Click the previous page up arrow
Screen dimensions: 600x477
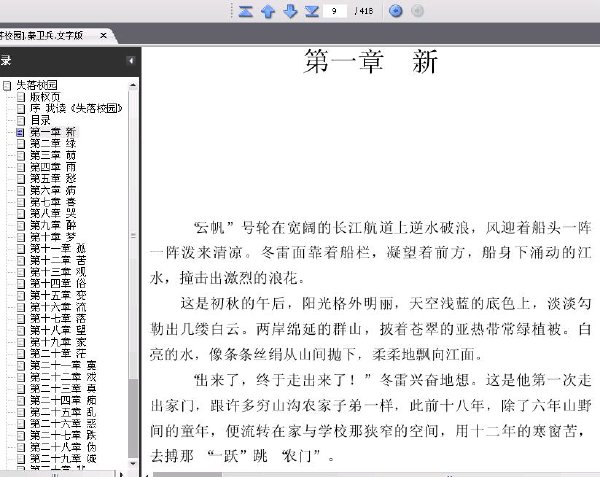(267, 11)
